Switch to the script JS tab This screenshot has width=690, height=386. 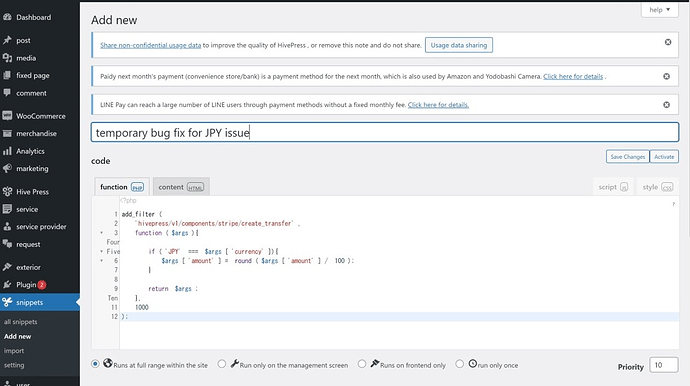[x=613, y=187]
